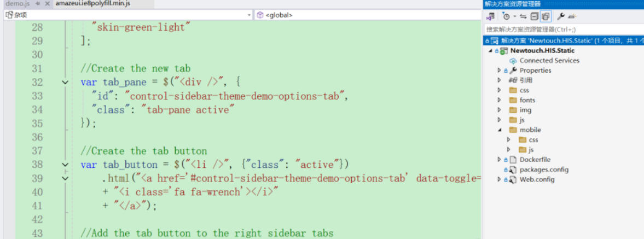Expand the Web.config node
This screenshot has width=644, height=239.
pos(500,179)
